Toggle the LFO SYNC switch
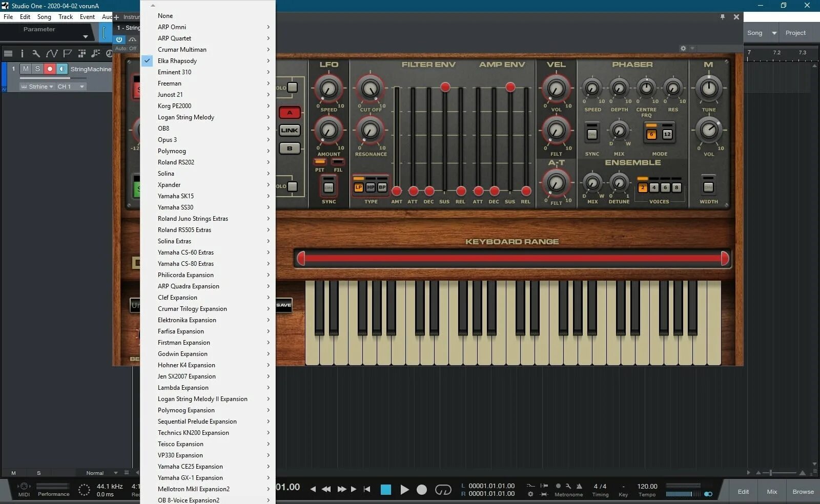This screenshot has height=504, width=820. pos(329,187)
